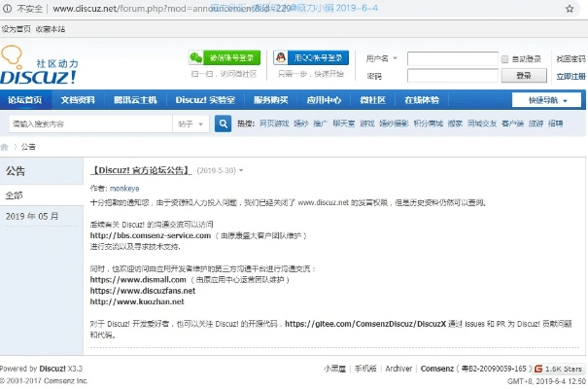Click author link monkeye

click(124, 189)
